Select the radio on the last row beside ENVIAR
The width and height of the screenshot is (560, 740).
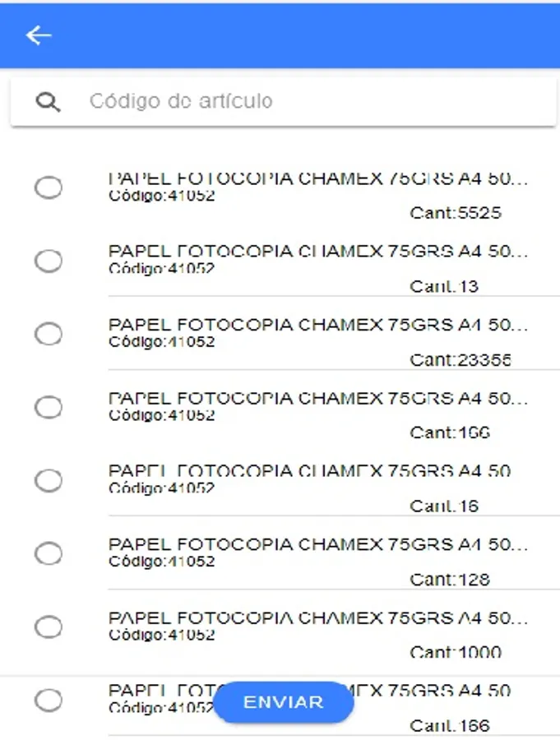click(x=49, y=701)
